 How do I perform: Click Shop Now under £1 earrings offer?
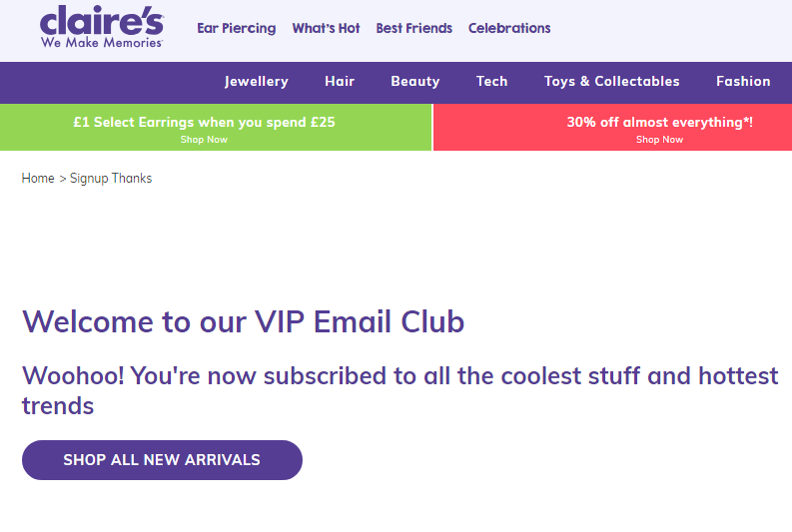pos(204,140)
